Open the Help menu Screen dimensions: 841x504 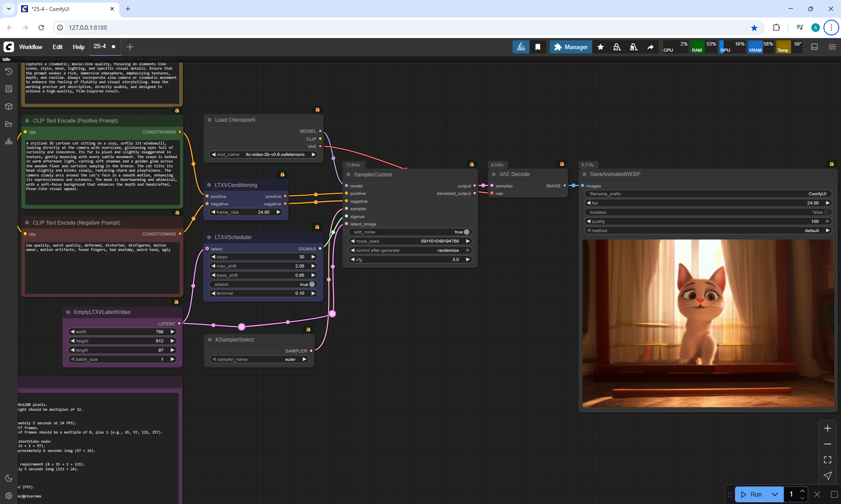[78, 47]
